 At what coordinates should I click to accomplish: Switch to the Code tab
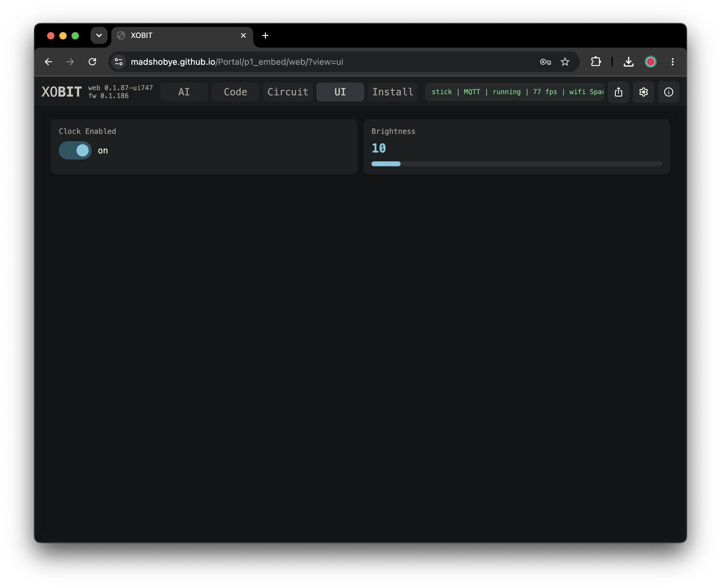click(x=235, y=92)
